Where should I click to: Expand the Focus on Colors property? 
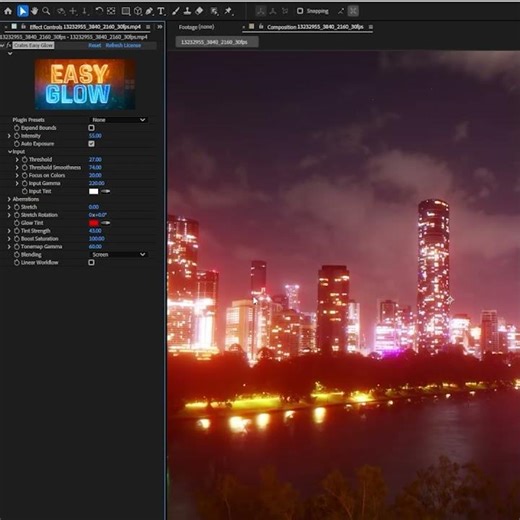pyautogui.click(x=17, y=175)
